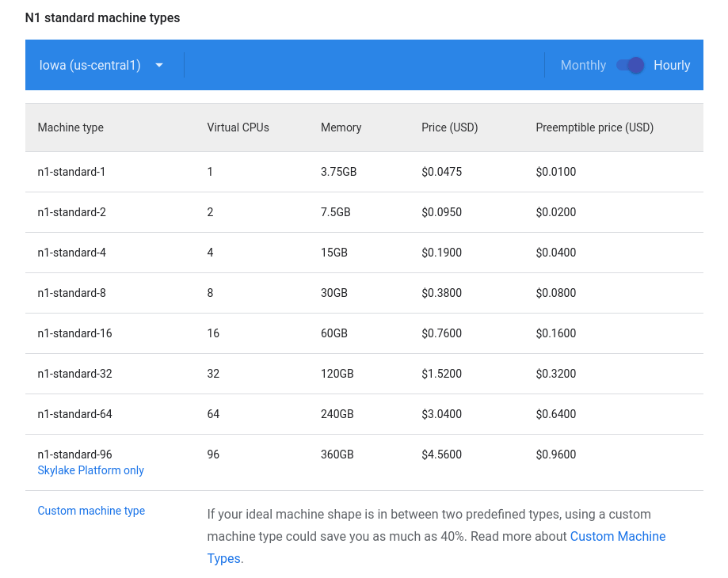This screenshot has width=728, height=578.
Task: Click the $0.0475 price cell
Action: [441, 172]
